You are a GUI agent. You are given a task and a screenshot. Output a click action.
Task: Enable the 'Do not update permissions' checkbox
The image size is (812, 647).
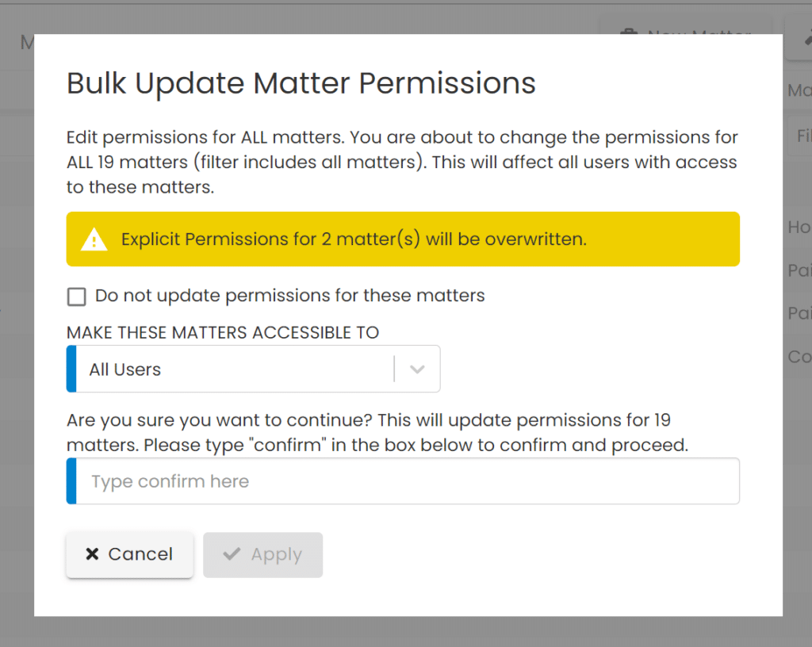pyautogui.click(x=76, y=297)
